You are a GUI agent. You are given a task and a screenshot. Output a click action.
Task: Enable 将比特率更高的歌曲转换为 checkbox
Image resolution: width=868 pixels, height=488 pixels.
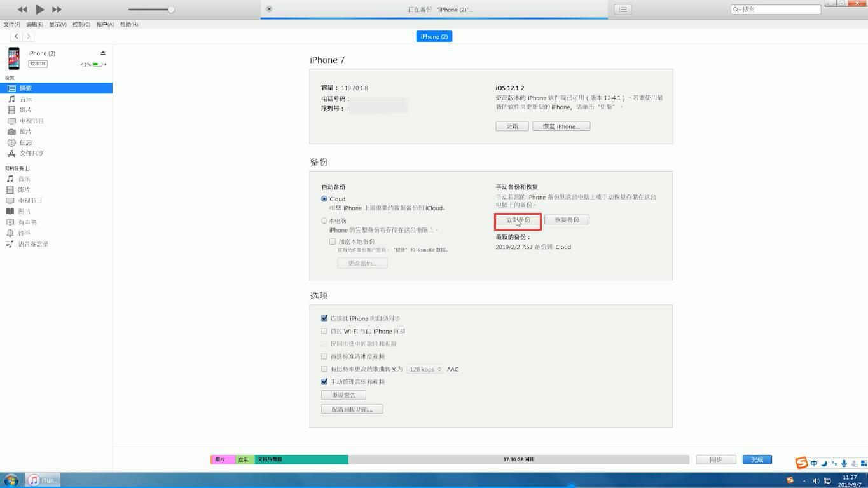click(x=324, y=369)
